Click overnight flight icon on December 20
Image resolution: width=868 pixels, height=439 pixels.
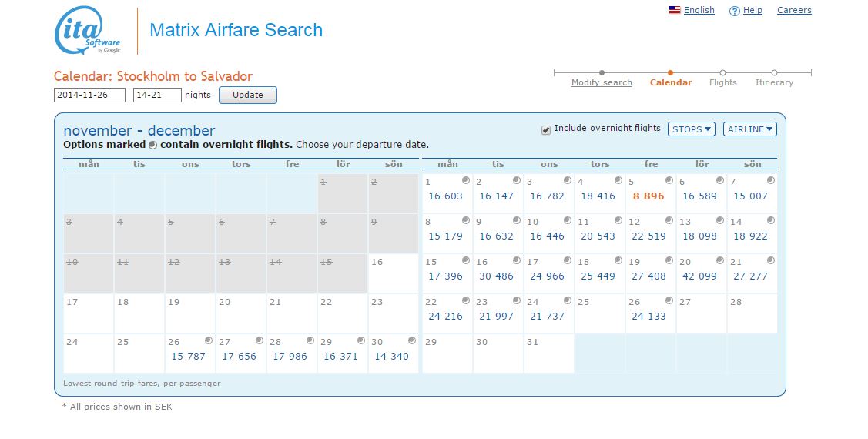720,260
